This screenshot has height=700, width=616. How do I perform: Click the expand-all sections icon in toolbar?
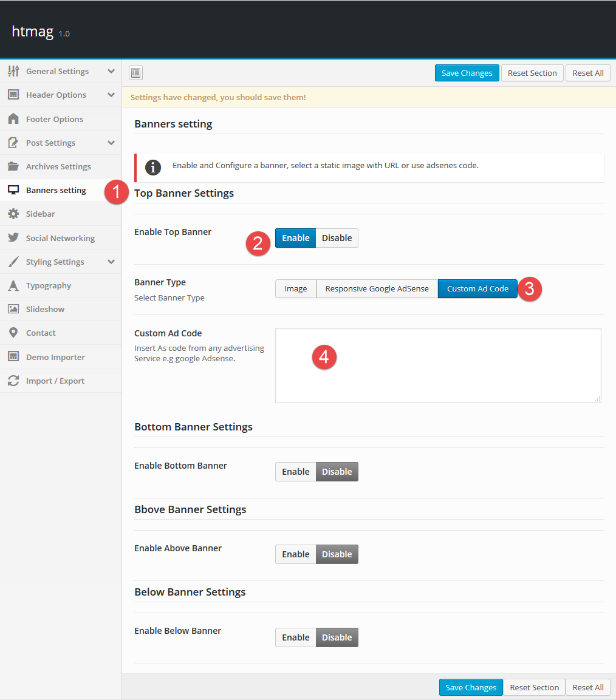click(135, 73)
